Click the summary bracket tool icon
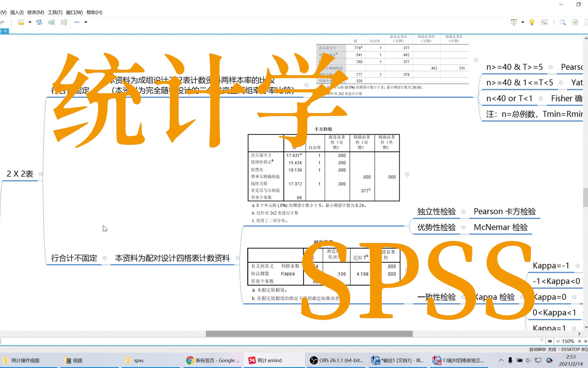Image resolution: width=588 pixels, height=368 pixels. tap(64, 22)
